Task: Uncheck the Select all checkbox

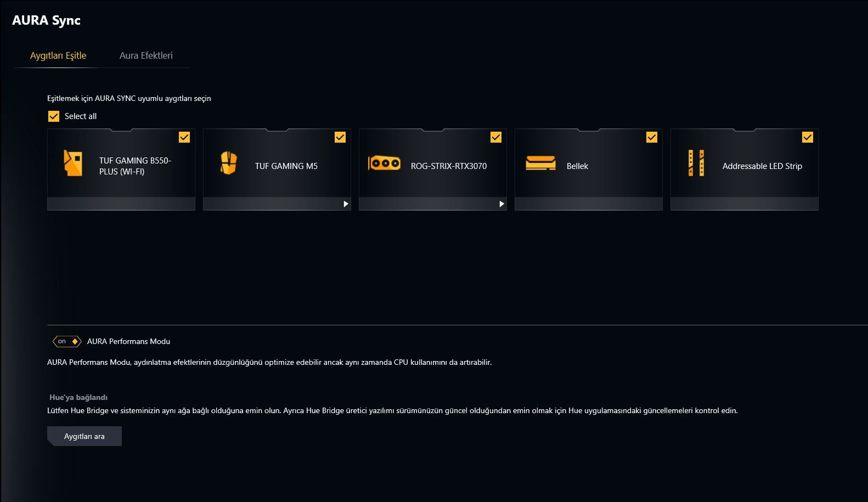Action: click(x=54, y=116)
